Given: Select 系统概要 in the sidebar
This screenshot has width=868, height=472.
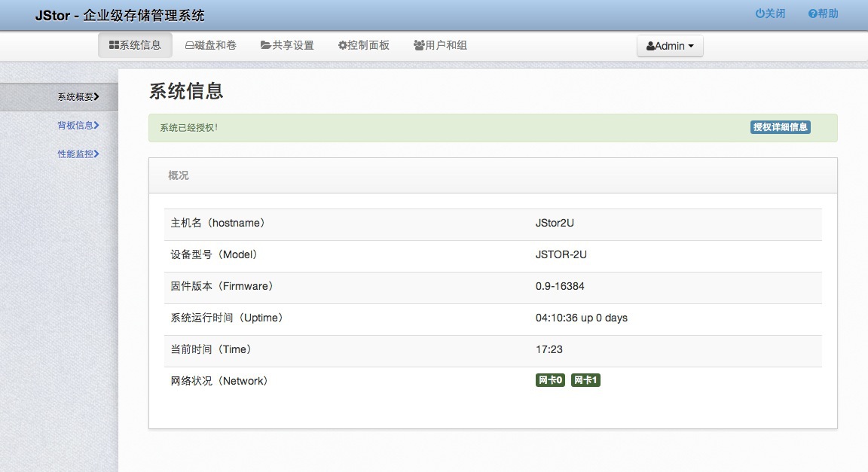Looking at the screenshot, I should click(x=75, y=96).
